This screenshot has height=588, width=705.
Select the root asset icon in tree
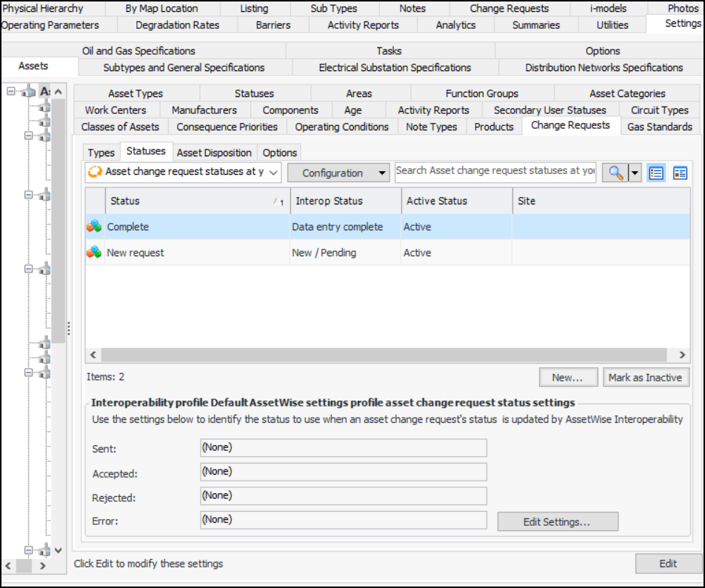pos(28,92)
